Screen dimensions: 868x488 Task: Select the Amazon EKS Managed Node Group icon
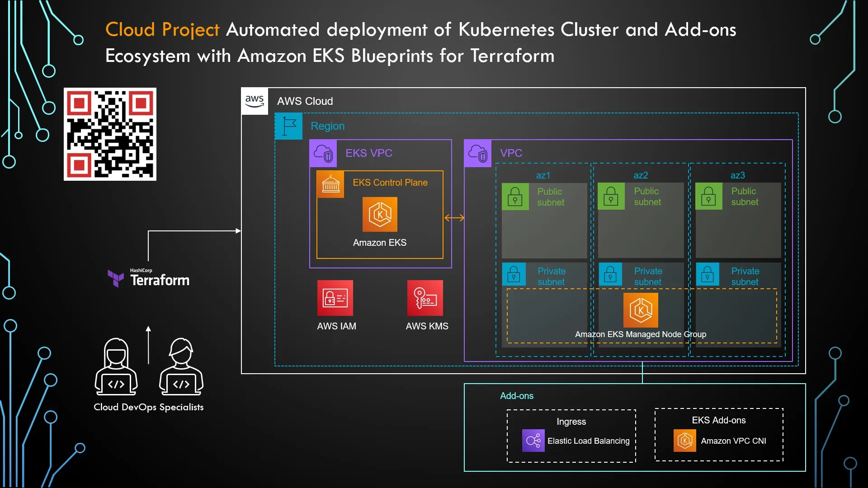point(641,310)
